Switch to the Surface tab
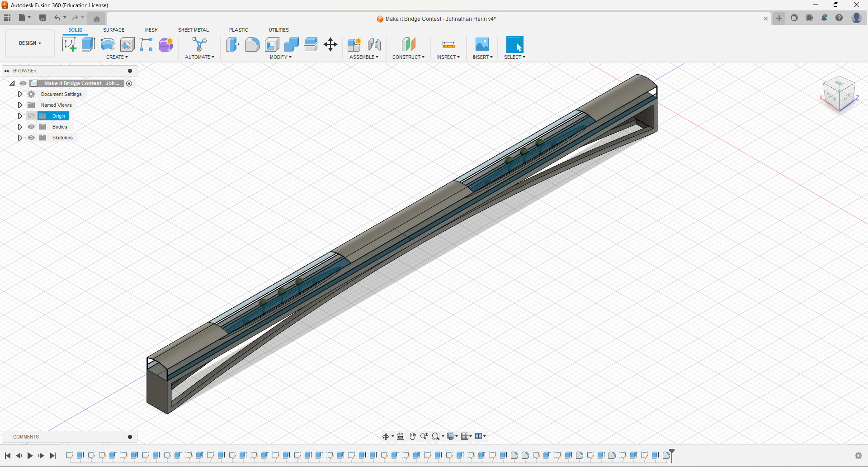Screen dimensions: 868x467 (113, 30)
